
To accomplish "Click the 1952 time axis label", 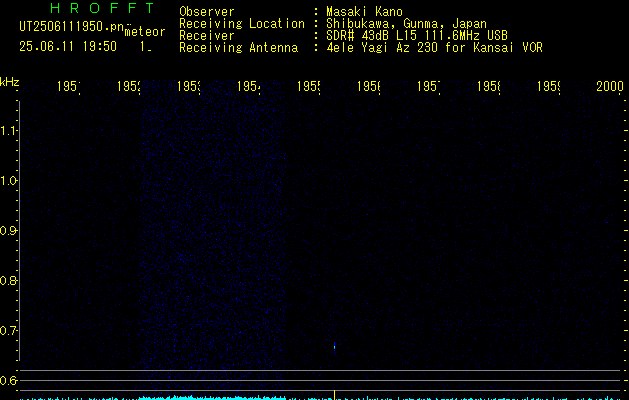I will point(128,86).
